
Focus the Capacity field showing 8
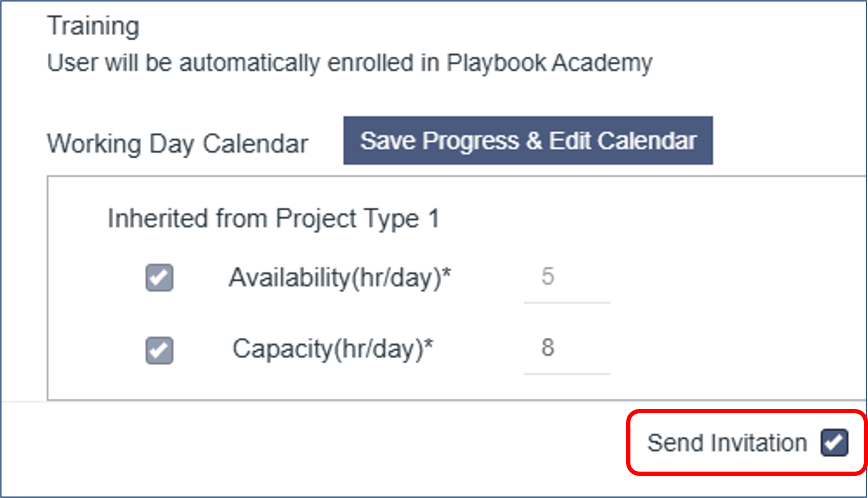click(x=567, y=348)
